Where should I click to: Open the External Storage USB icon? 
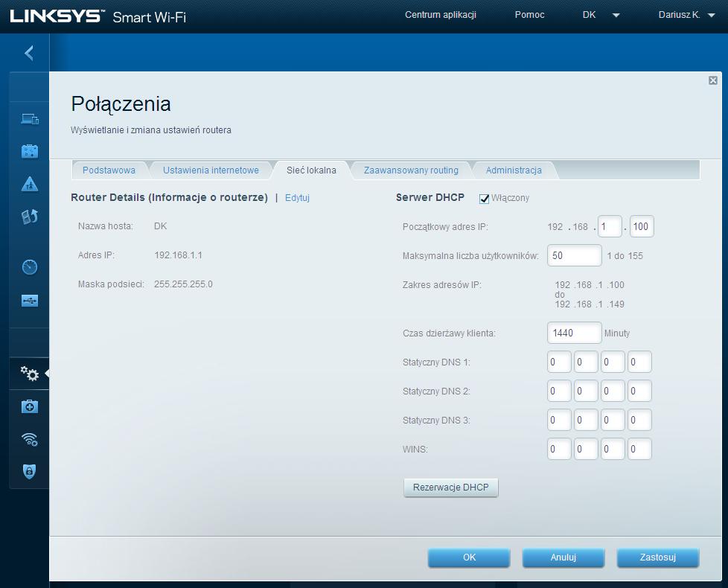click(x=29, y=301)
